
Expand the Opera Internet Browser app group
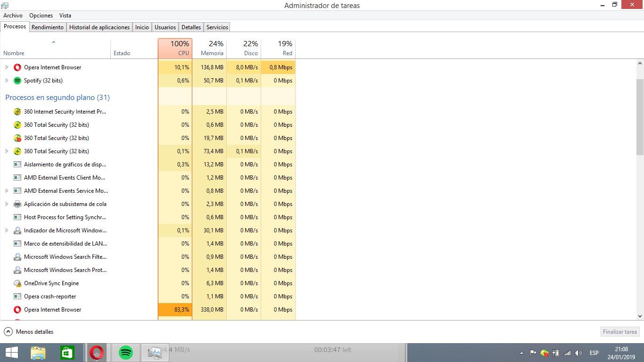coord(7,67)
